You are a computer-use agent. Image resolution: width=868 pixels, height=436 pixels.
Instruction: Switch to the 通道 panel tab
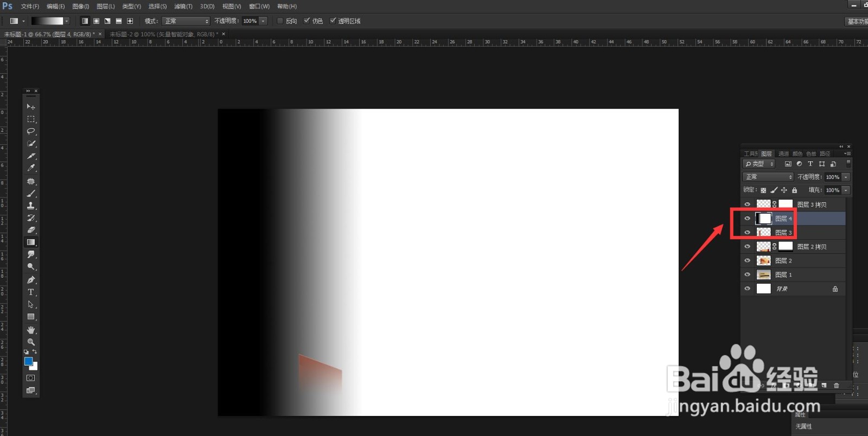point(783,153)
